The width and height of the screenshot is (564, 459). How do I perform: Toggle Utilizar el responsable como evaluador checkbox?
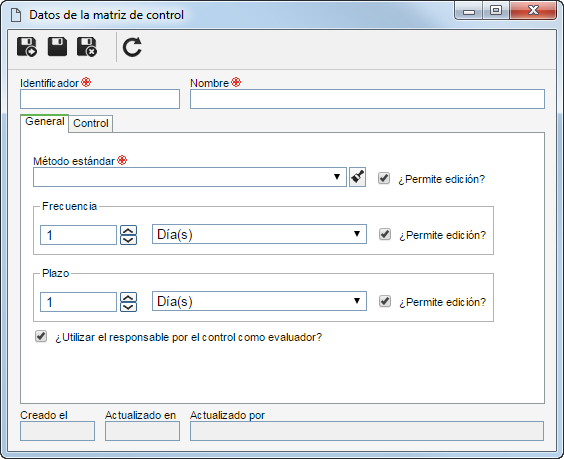(41, 336)
